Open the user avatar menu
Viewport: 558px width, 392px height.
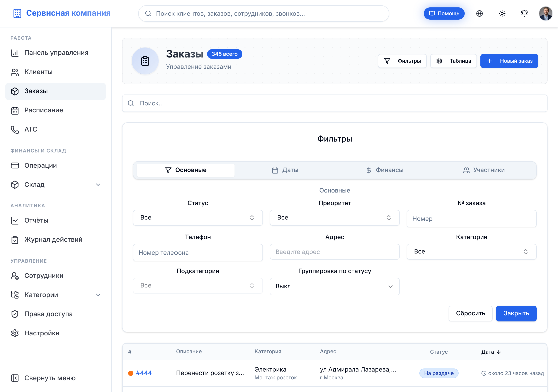point(546,14)
